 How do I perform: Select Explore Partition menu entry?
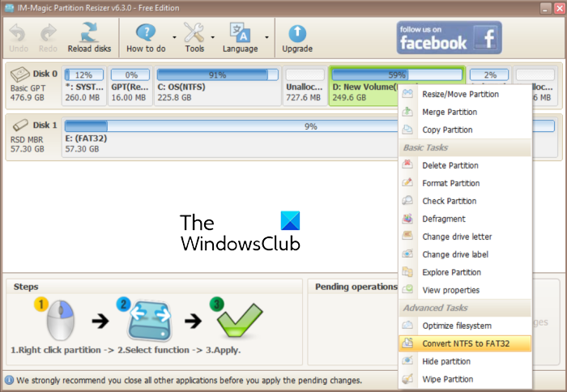466,272
